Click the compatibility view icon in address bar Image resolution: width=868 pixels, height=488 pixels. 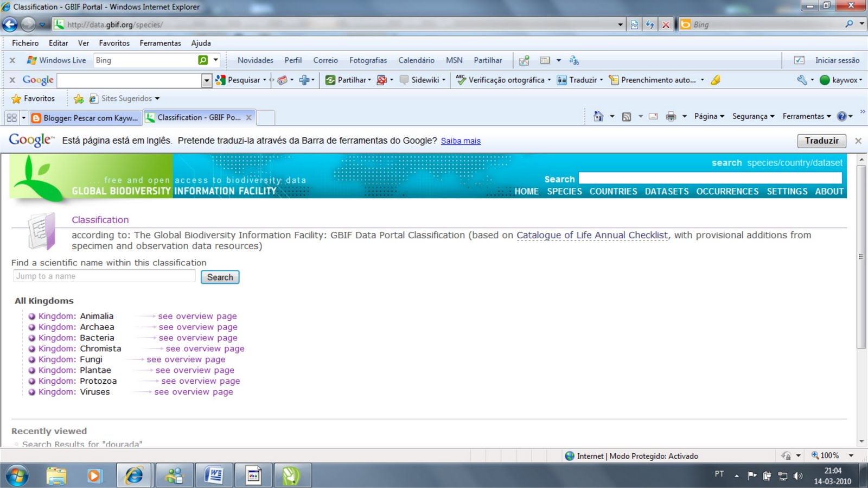[x=634, y=24]
